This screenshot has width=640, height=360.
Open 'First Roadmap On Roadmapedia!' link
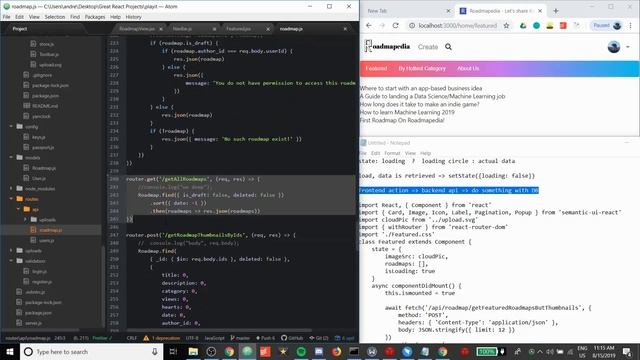[x=402, y=120]
